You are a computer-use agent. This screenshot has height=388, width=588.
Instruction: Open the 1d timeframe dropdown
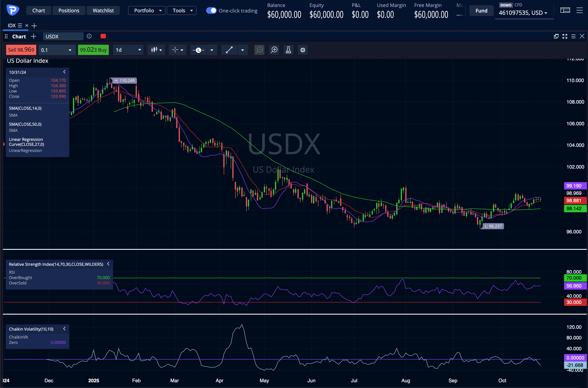tap(128, 50)
